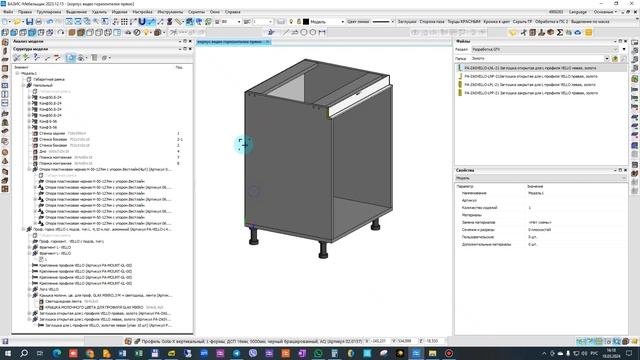Select Светодиодная лента in the model tree
The image size is (640, 360).
[63, 301]
